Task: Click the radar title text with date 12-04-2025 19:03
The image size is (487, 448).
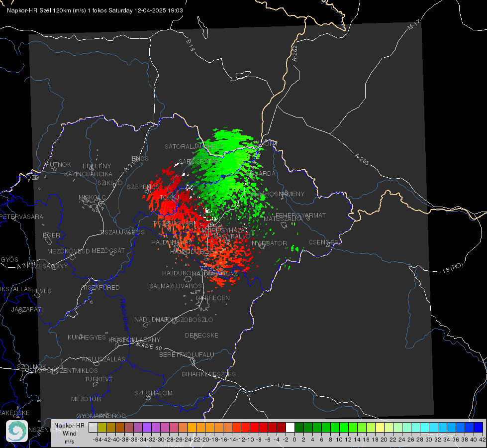Action: (95, 10)
